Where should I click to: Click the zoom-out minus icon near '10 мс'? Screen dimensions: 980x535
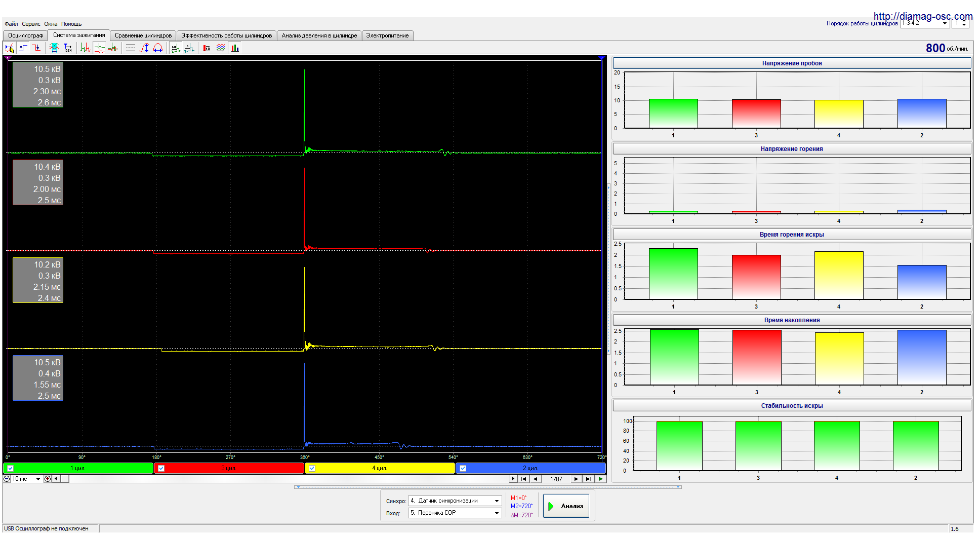click(7, 479)
